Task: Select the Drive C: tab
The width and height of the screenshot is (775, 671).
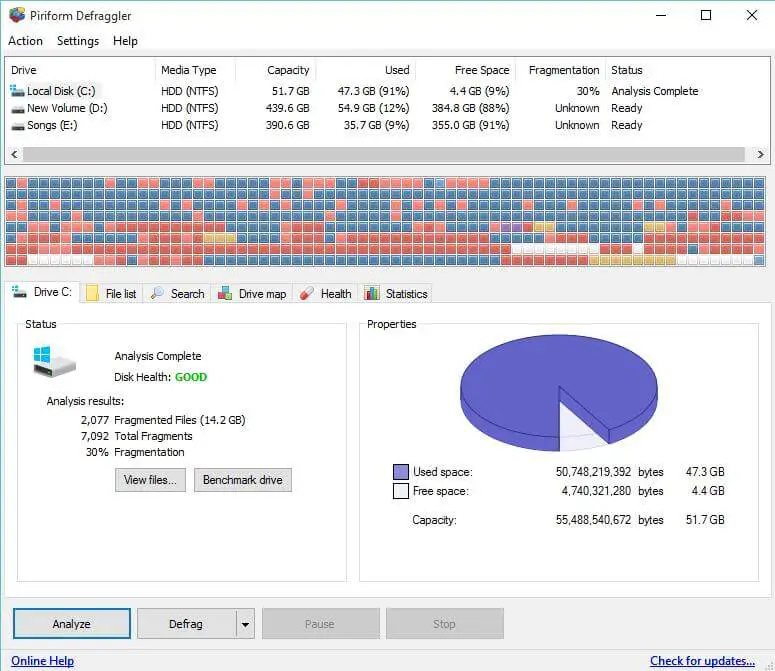Action: 43,293
